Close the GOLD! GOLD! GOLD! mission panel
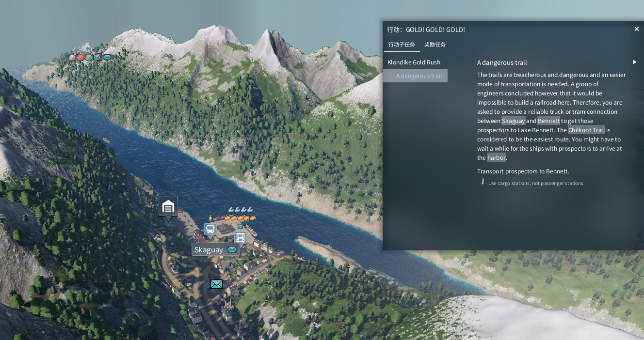This screenshot has width=644, height=340. (x=637, y=29)
